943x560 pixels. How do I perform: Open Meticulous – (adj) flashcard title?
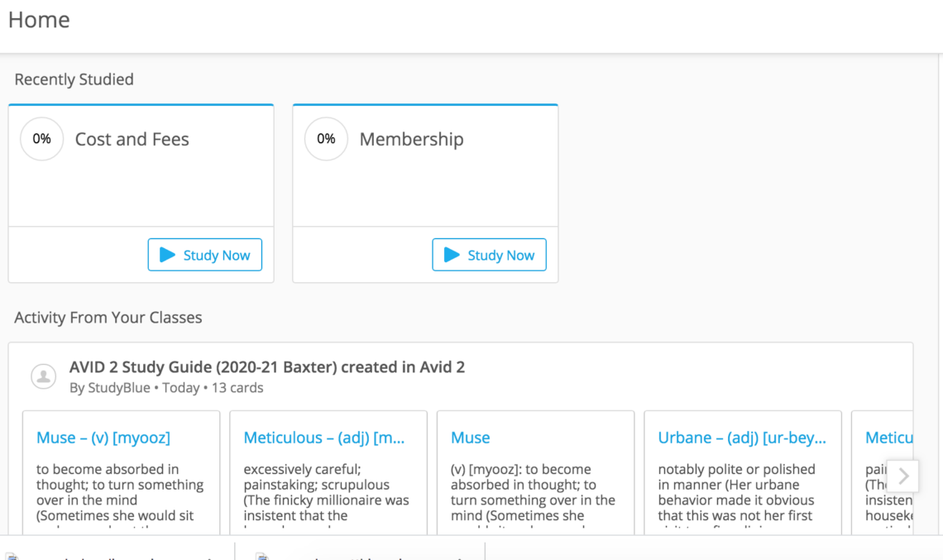pyautogui.click(x=324, y=438)
